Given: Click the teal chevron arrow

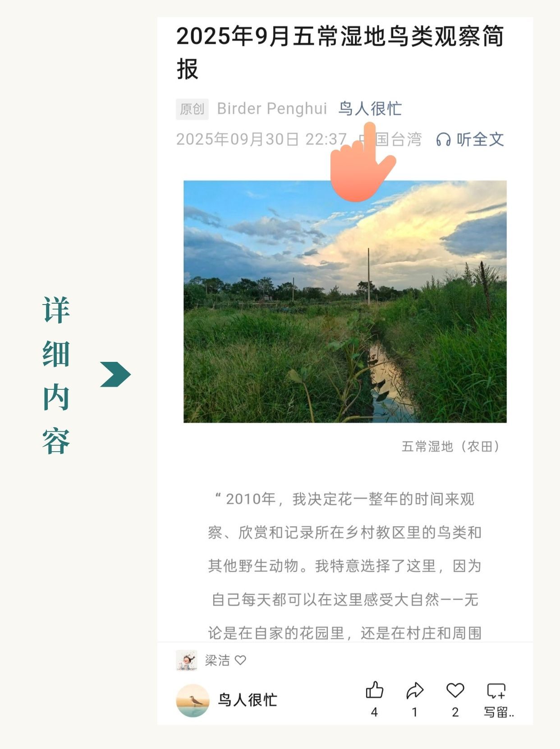Looking at the screenshot, I should (x=115, y=374).
